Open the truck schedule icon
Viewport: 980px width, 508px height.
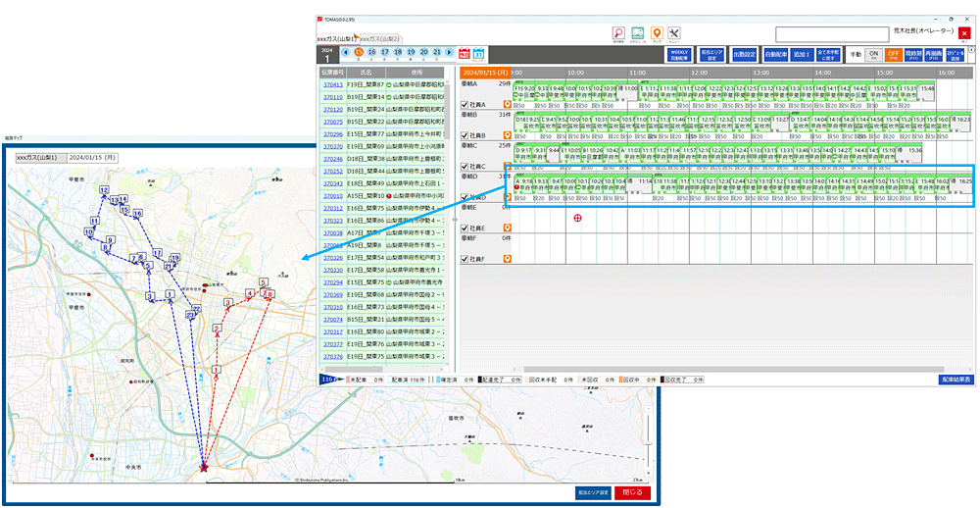[638, 33]
